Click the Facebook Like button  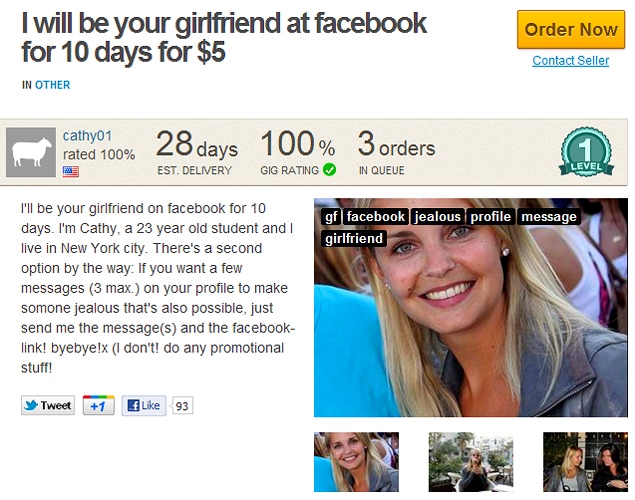point(144,405)
